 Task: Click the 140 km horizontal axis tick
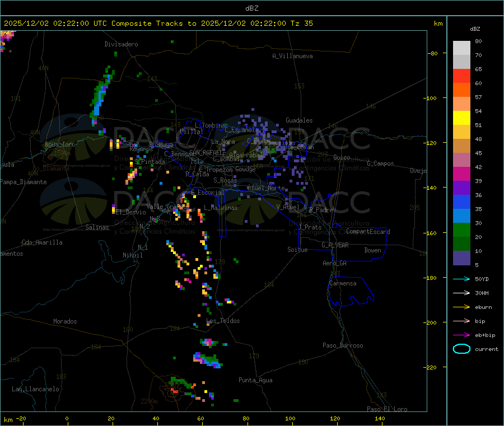(x=380, y=418)
